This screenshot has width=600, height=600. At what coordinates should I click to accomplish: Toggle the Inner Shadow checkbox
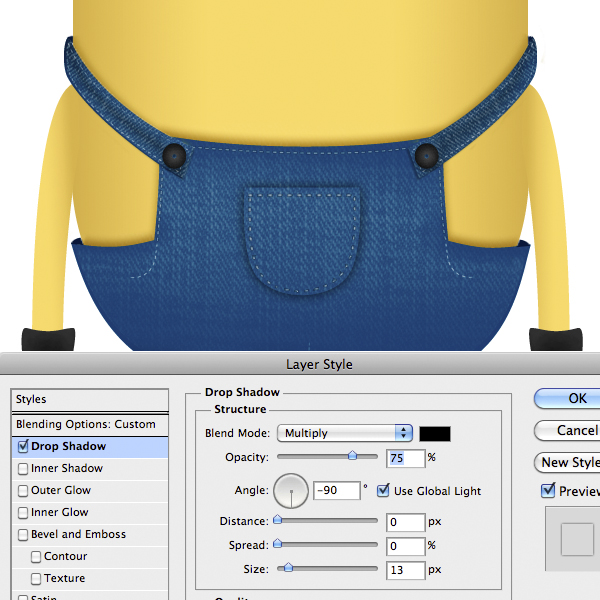pos(23,469)
